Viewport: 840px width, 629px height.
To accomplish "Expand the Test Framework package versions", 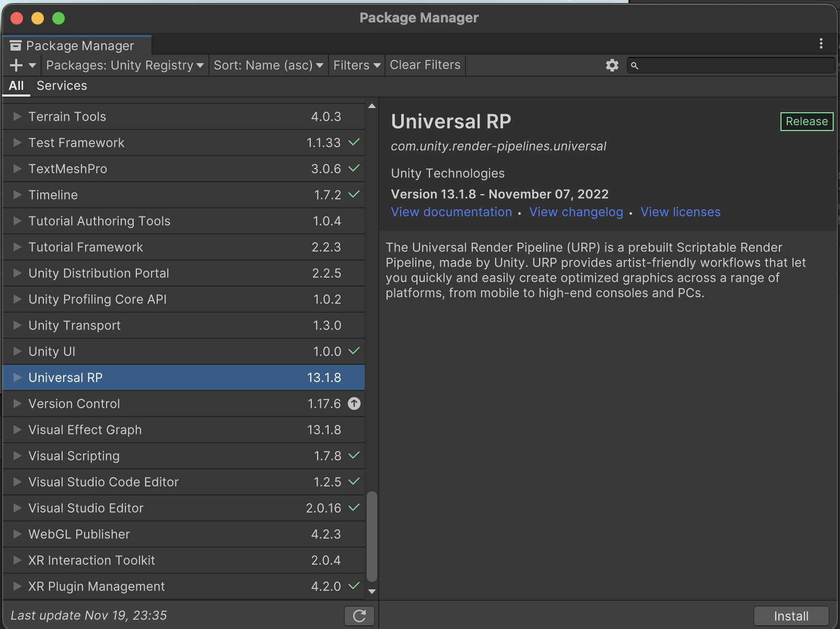I will coord(17,143).
